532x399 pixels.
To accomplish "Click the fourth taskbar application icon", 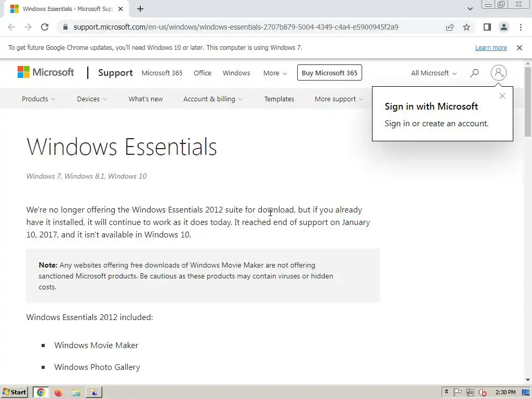I will pyautogui.click(x=94, y=392).
